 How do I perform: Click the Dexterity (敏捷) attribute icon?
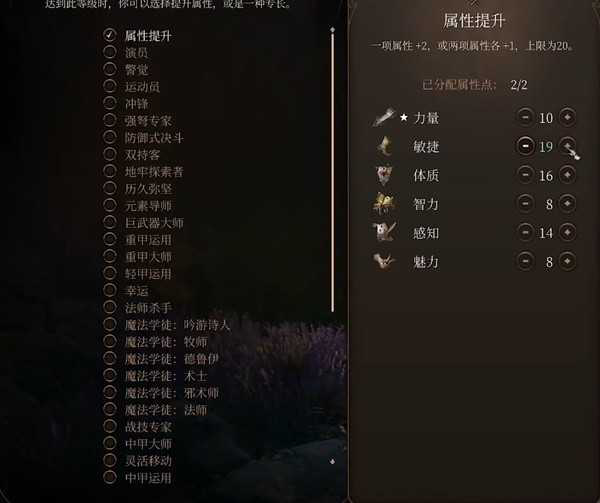pos(384,146)
